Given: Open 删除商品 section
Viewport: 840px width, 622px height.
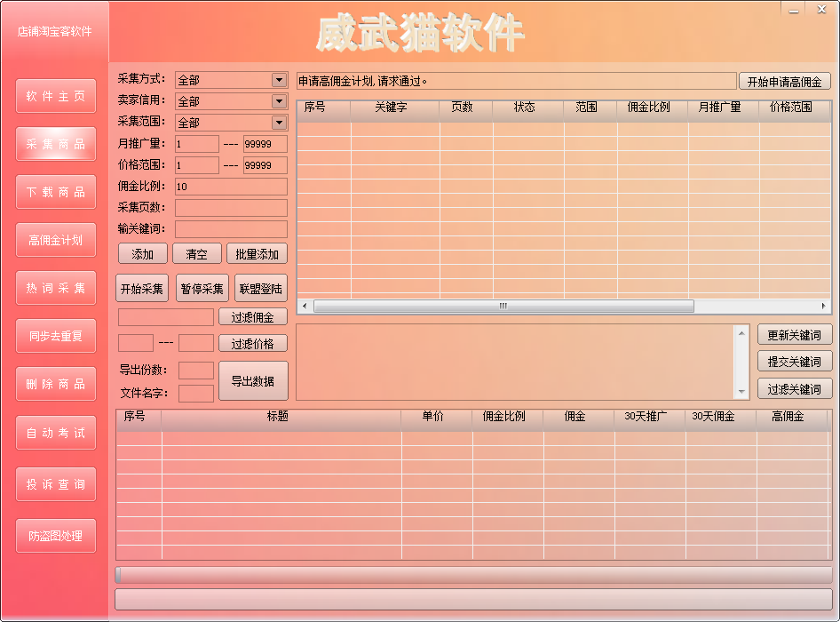Looking at the screenshot, I should pos(56,384).
